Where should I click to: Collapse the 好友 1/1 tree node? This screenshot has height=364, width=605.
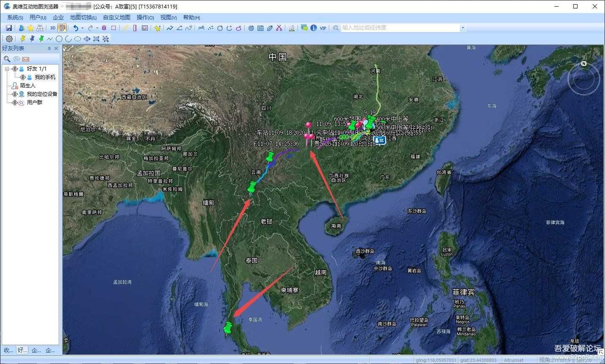pyautogui.click(x=7, y=69)
